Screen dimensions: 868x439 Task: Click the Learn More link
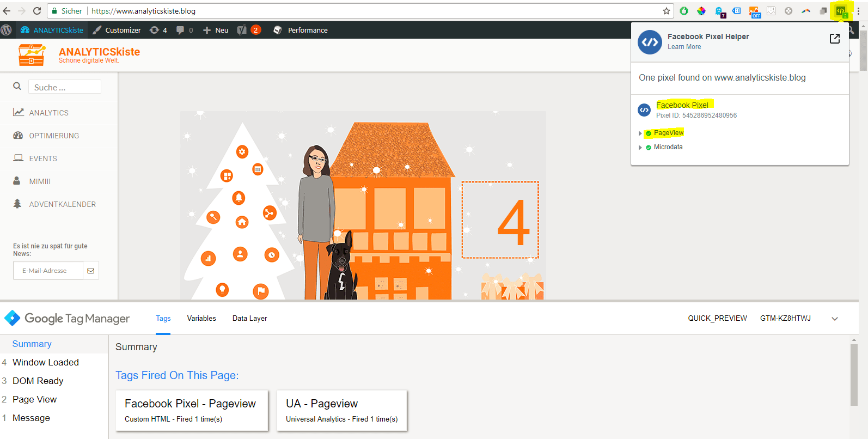[x=684, y=47]
